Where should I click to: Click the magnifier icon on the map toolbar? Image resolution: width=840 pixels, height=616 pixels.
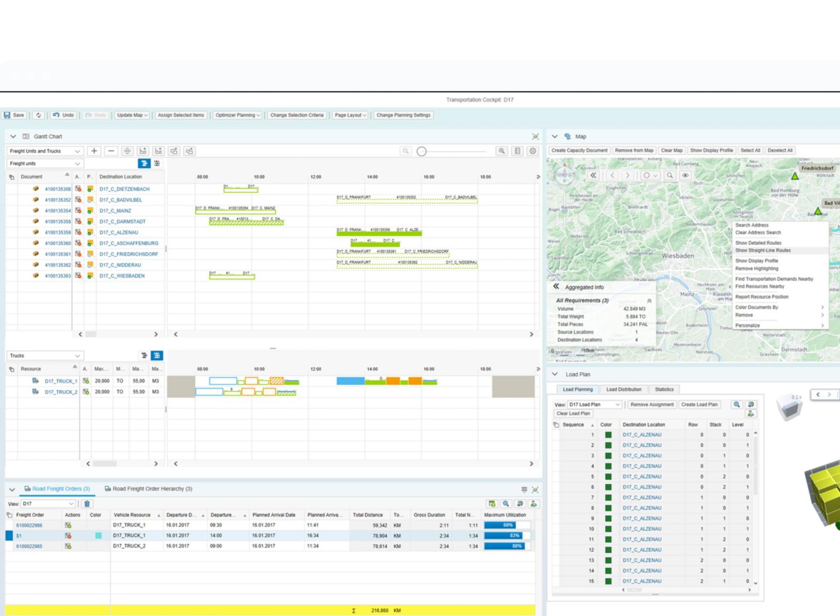coord(669,175)
